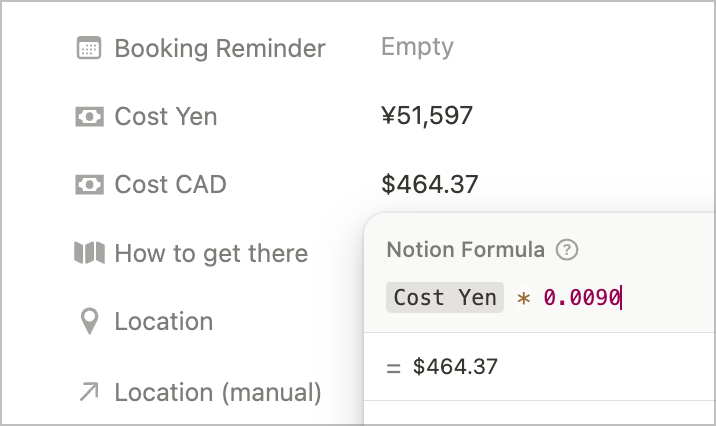Viewport: 716px width, 426px height.
Task: Click the $464.37 Cost CAD value
Action: click(430, 184)
